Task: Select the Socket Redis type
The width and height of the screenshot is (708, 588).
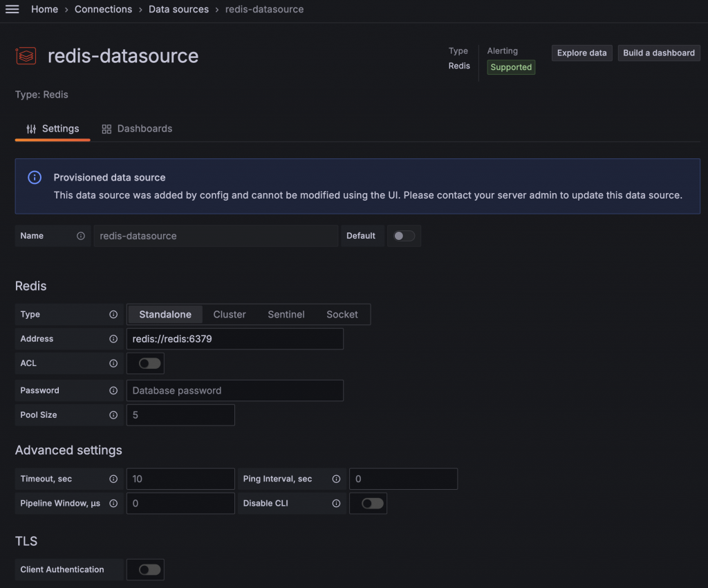Action: click(342, 314)
